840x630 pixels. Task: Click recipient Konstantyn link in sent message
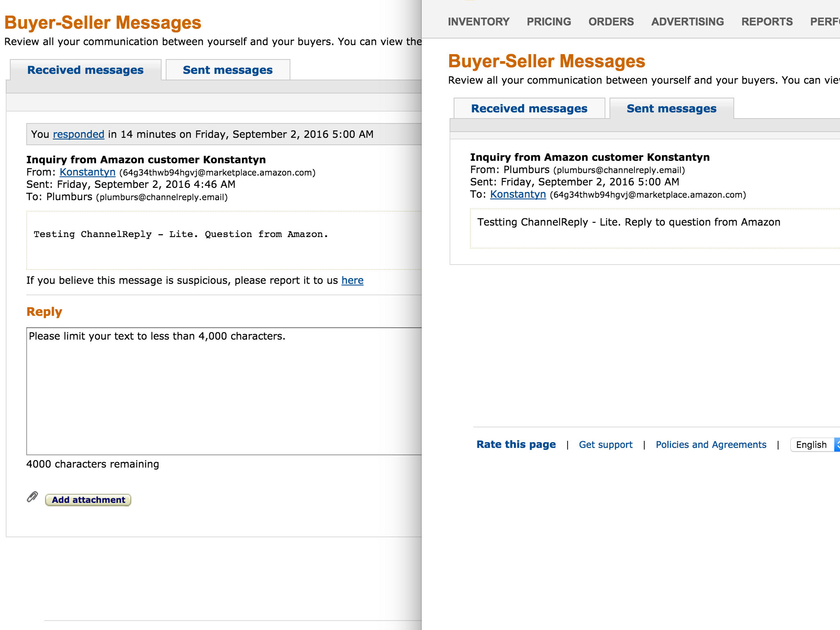tap(518, 194)
